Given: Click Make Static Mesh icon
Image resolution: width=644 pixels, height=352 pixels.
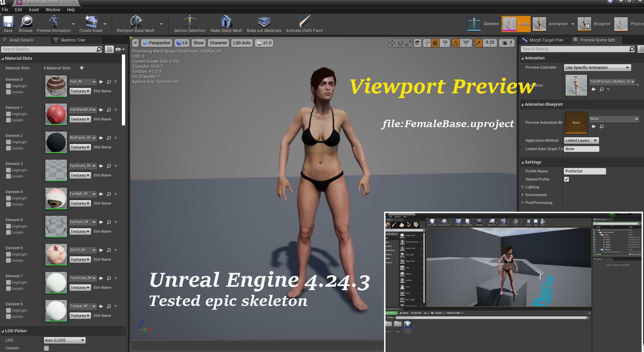Looking at the screenshot, I should tap(226, 24).
